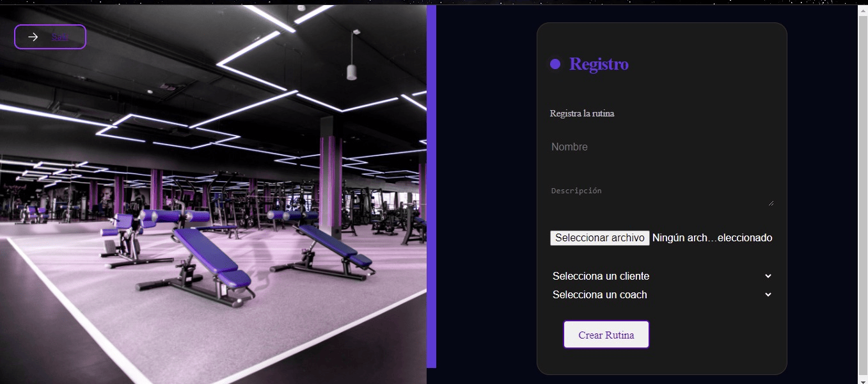Viewport: 868px width, 384px height.
Task: Click the page scrollbar down arrow
Action: coord(863,378)
